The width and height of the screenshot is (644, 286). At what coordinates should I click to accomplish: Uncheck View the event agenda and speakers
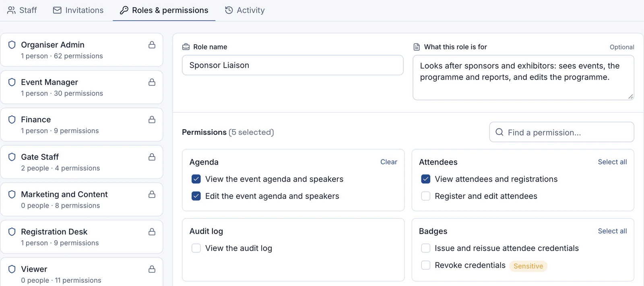pyautogui.click(x=196, y=179)
